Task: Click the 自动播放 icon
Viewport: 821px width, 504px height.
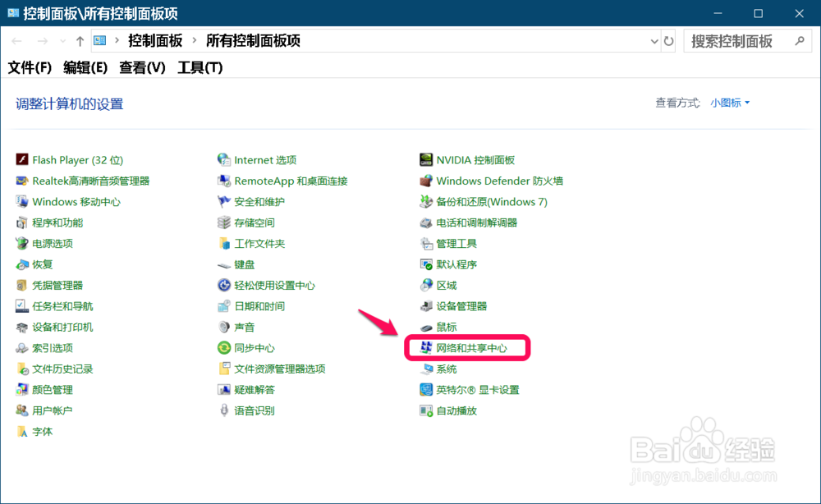Action: (x=426, y=411)
